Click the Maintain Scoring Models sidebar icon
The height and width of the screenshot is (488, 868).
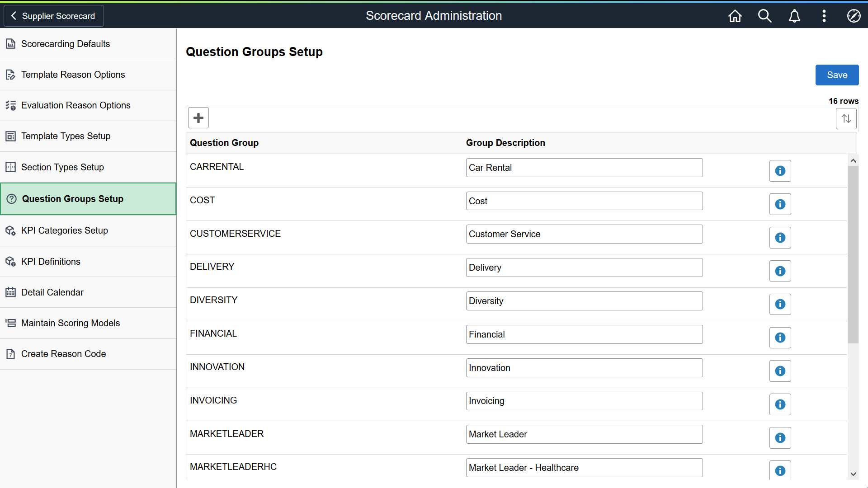click(x=11, y=323)
